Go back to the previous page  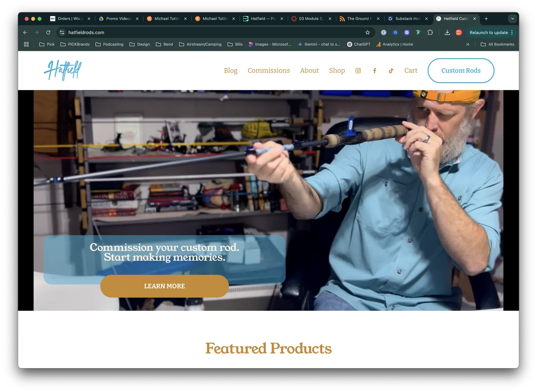tap(25, 33)
